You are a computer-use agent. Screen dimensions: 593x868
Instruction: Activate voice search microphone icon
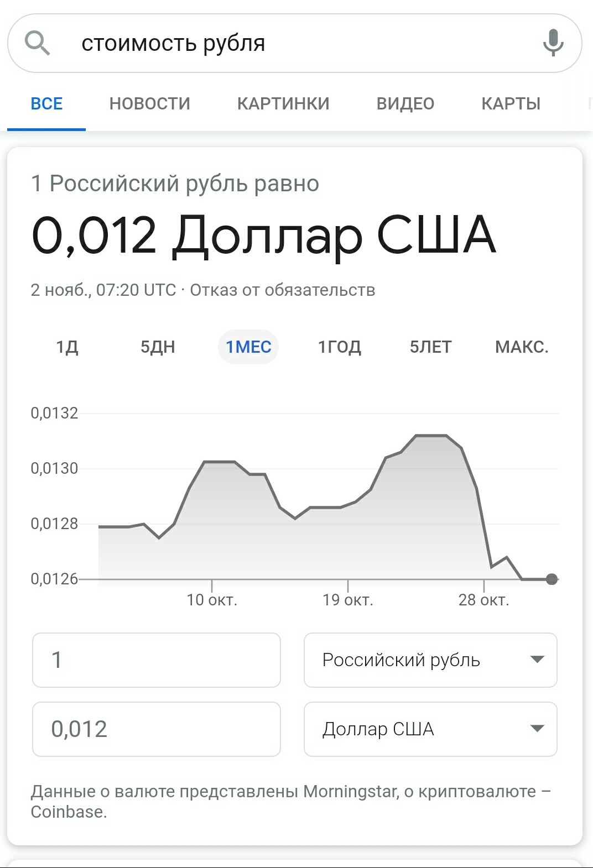(x=553, y=43)
